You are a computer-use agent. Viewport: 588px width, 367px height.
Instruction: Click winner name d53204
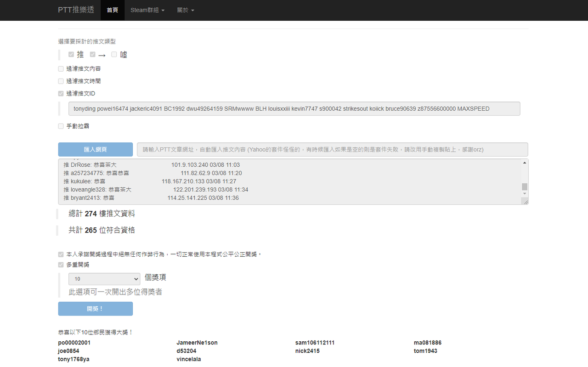pyautogui.click(x=187, y=351)
